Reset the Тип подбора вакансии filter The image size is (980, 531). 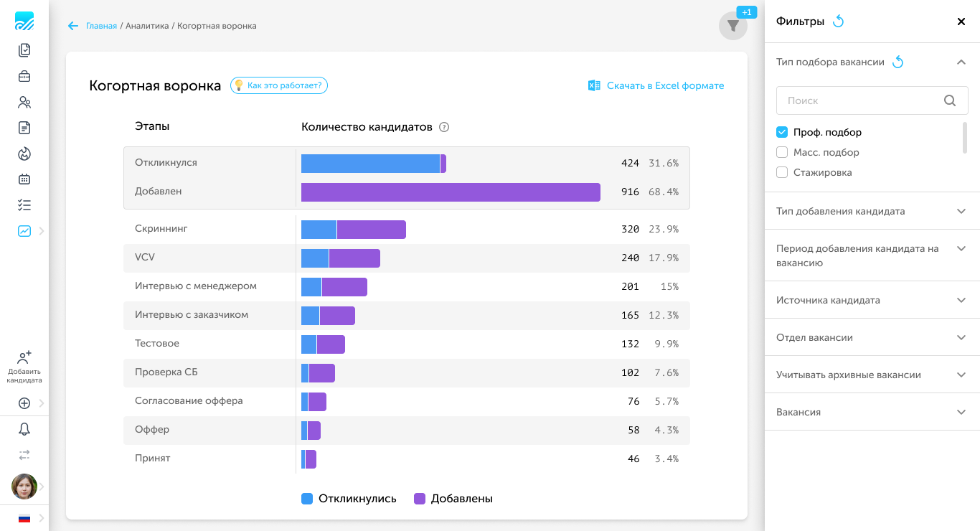pyautogui.click(x=897, y=62)
